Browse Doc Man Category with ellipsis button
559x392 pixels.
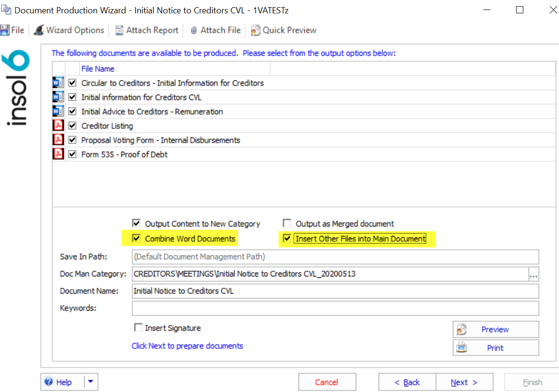(x=533, y=274)
